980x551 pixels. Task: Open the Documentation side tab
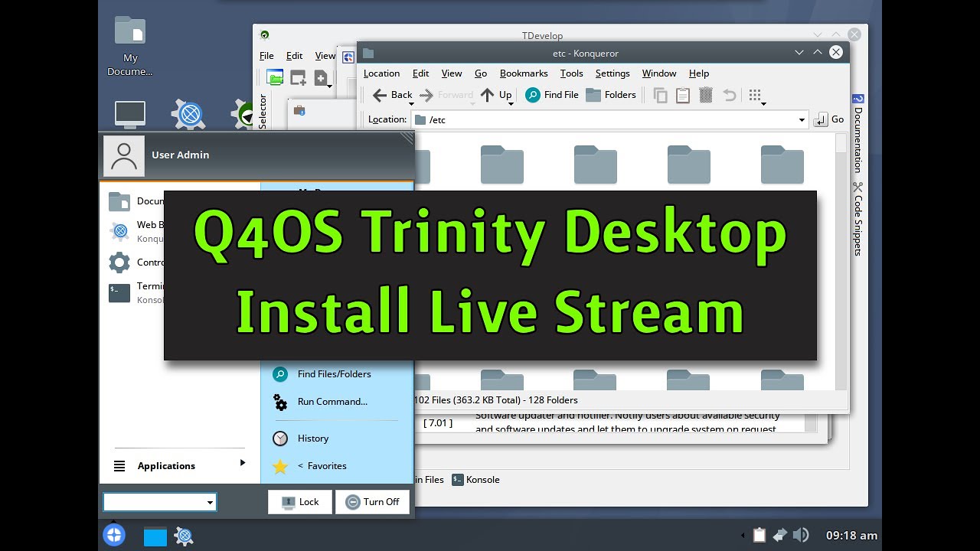pos(857,133)
